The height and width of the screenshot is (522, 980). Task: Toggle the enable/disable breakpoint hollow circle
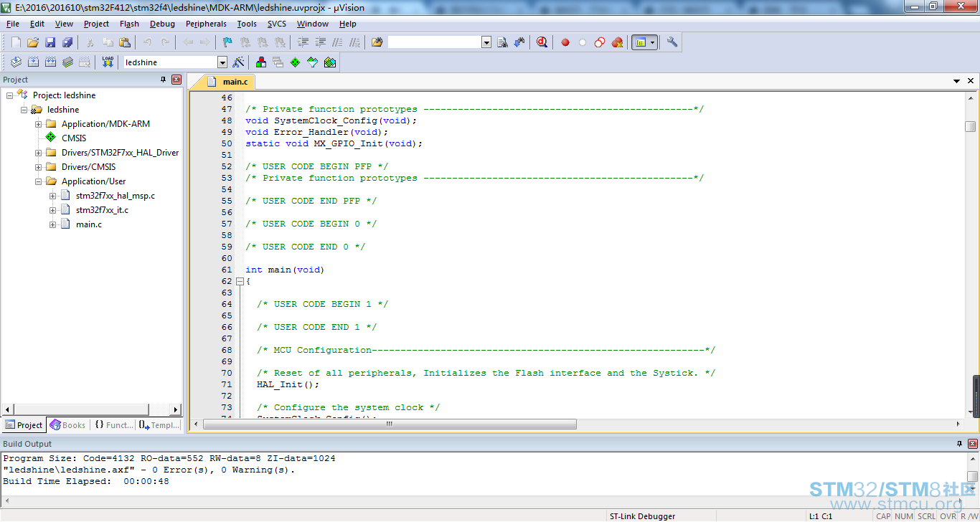(x=583, y=42)
